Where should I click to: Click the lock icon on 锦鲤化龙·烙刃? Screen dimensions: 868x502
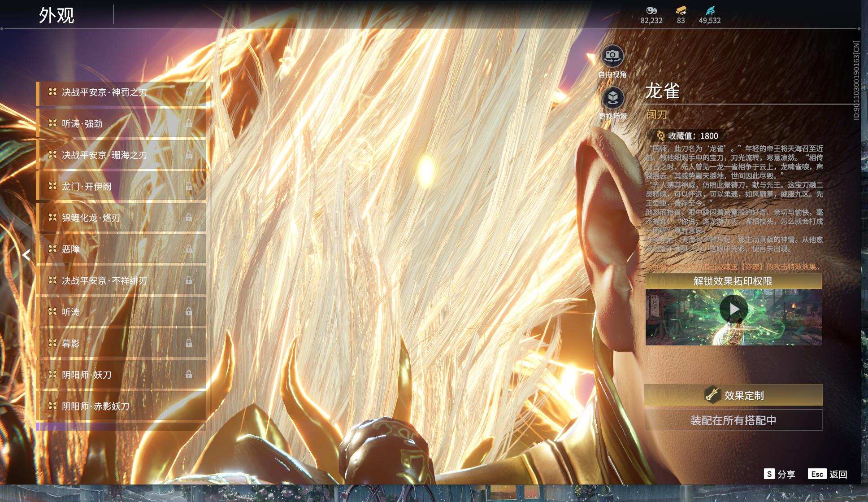189,218
